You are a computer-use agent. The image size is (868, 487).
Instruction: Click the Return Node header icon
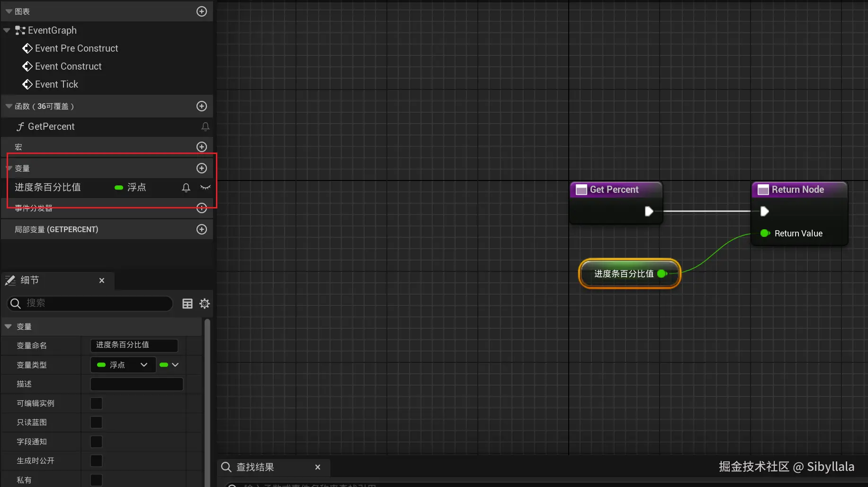click(763, 190)
